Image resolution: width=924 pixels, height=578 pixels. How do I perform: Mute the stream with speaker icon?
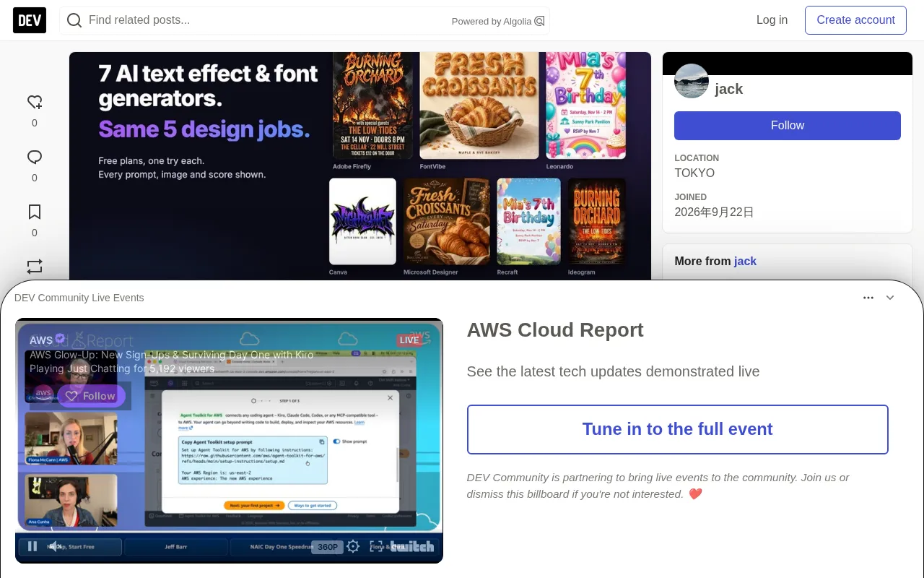[x=55, y=546]
